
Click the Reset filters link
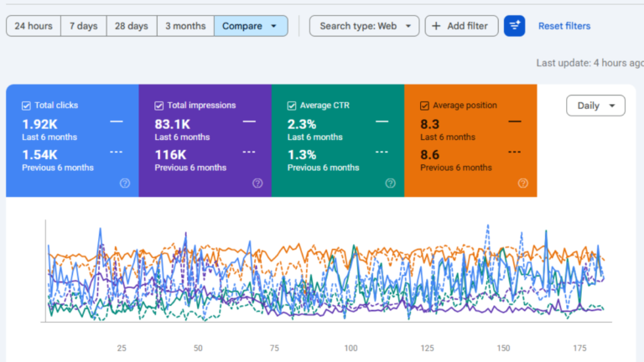(x=564, y=26)
